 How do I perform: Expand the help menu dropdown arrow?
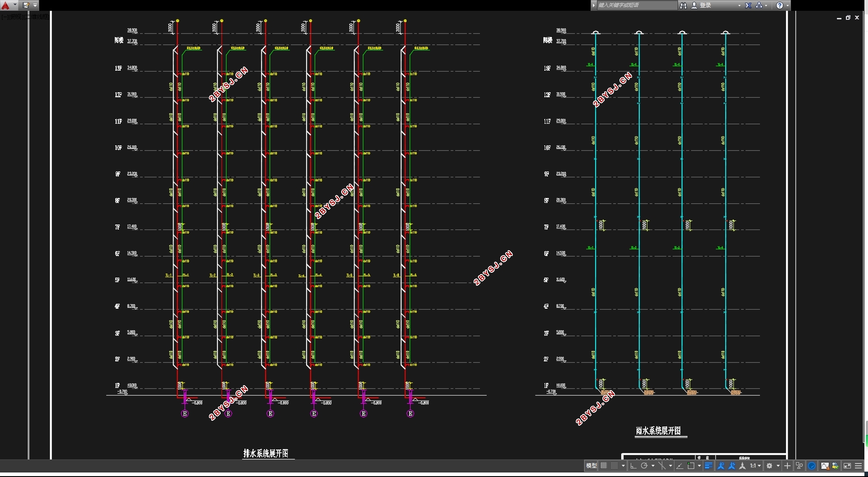pos(787,5)
